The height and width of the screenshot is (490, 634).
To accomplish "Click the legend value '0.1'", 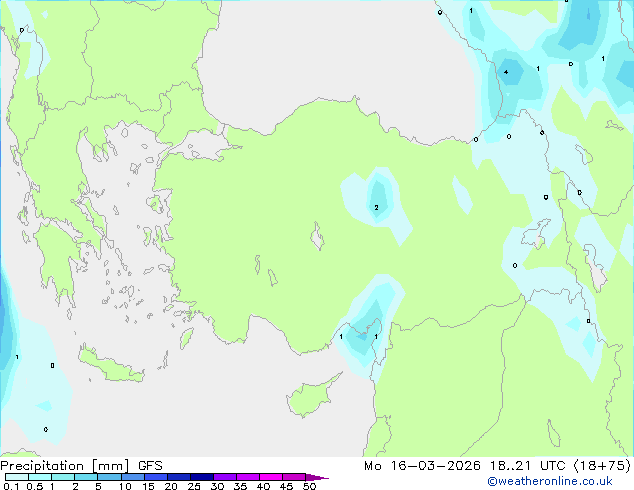I will [11, 486].
